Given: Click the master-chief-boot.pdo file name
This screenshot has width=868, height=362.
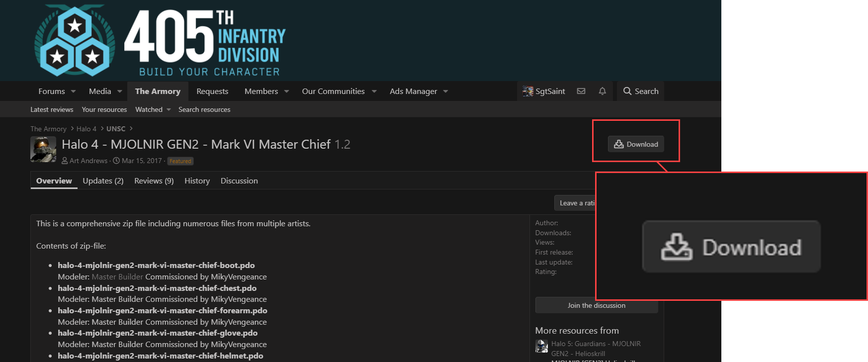Looking at the screenshot, I should coord(156,265).
